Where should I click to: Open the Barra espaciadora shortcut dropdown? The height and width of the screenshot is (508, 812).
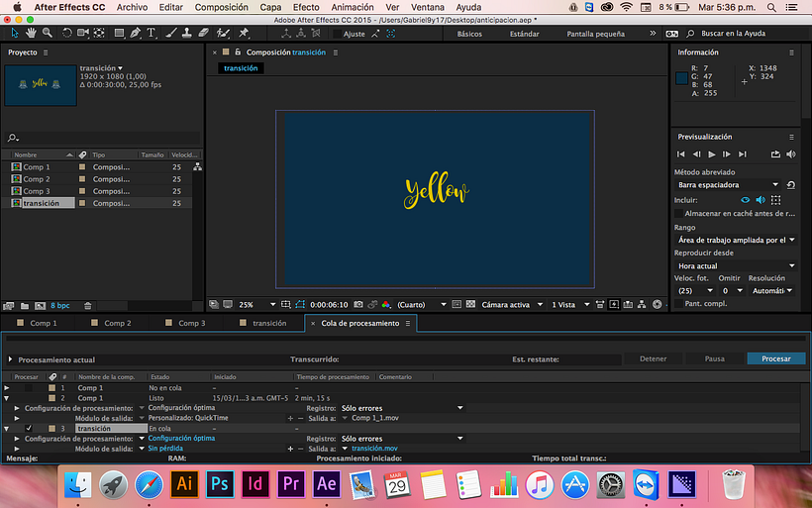point(728,185)
